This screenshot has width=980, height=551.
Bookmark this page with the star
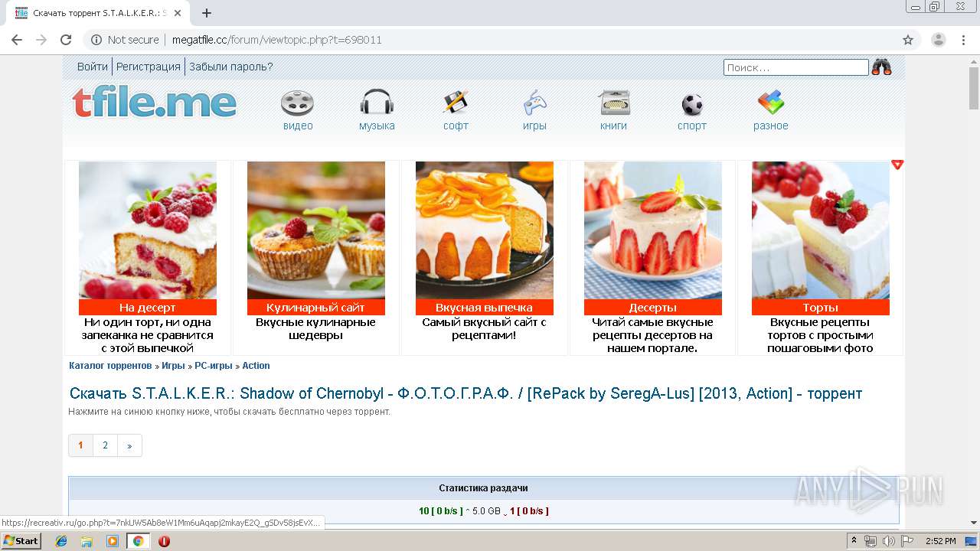(x=908, y=40)
